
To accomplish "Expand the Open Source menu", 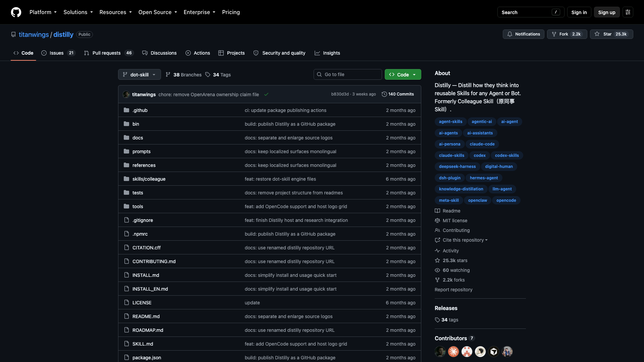I will (x=158, y=12).
